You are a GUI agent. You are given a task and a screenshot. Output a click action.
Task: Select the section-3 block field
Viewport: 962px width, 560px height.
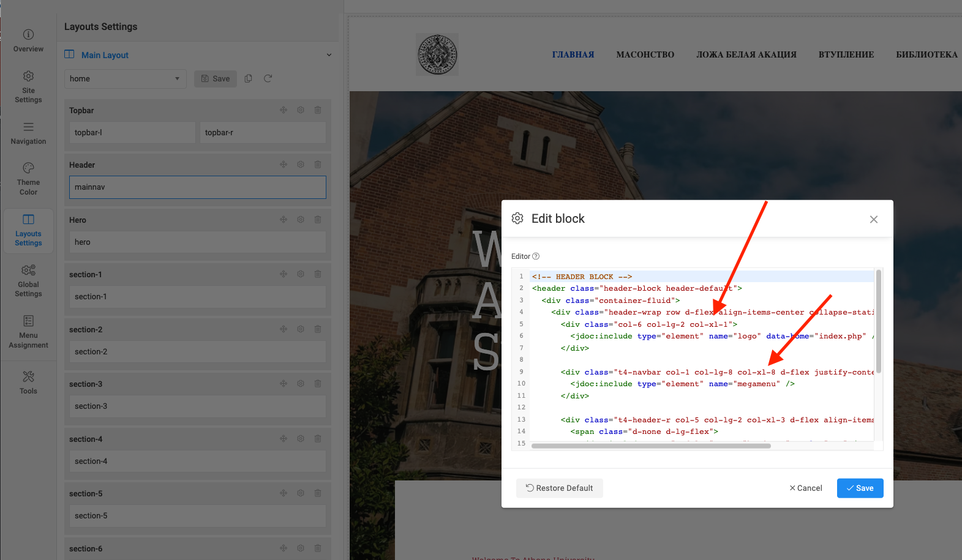pyautogui.click(x=198, y=406)
